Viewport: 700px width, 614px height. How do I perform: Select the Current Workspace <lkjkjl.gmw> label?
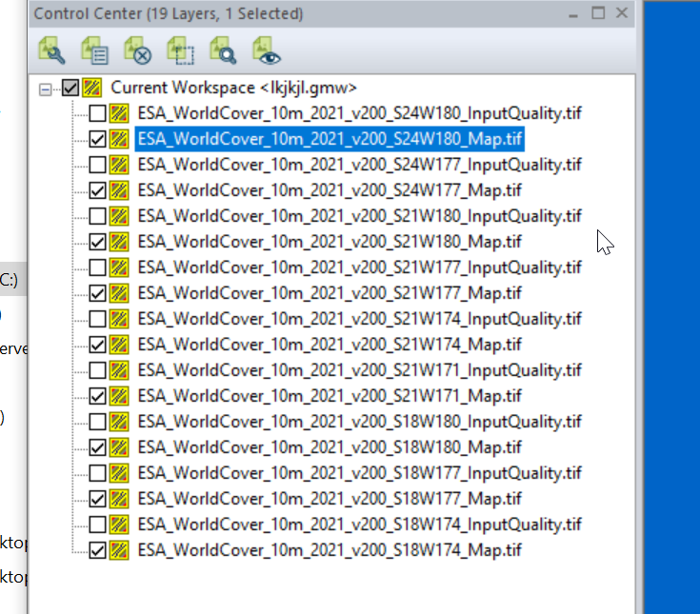[233, 88]
